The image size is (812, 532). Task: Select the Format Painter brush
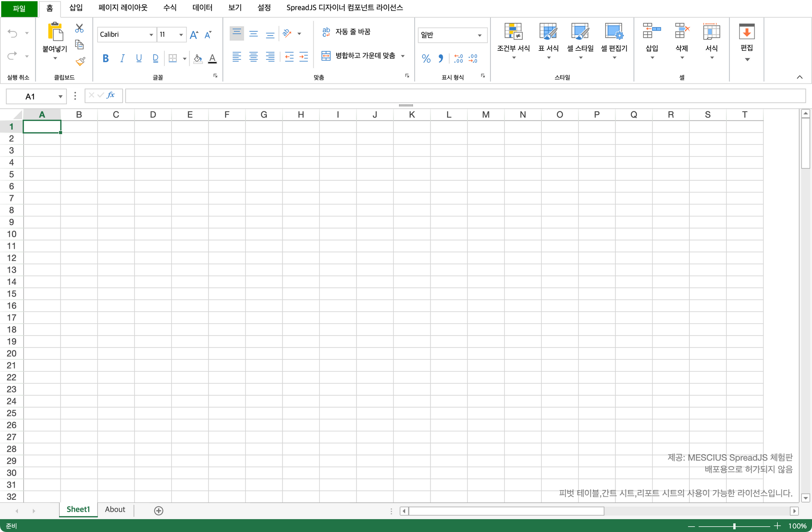pos(80,61)
